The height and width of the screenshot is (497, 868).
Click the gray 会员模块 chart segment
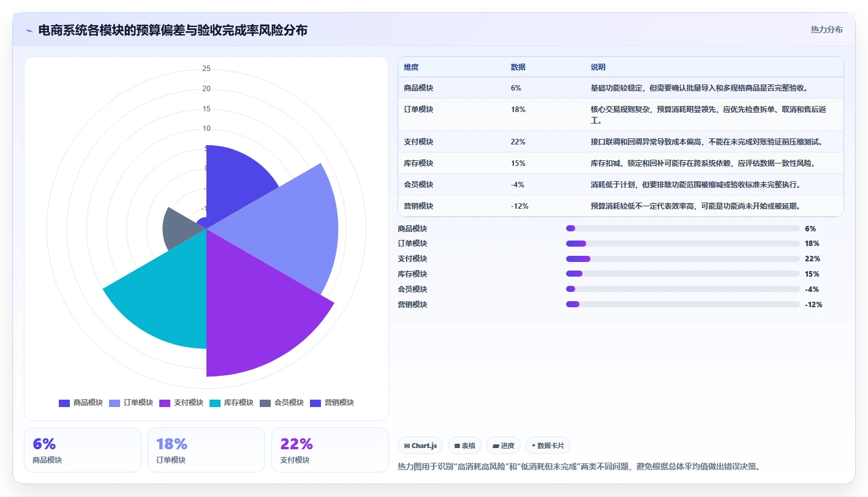pos(181,228)
